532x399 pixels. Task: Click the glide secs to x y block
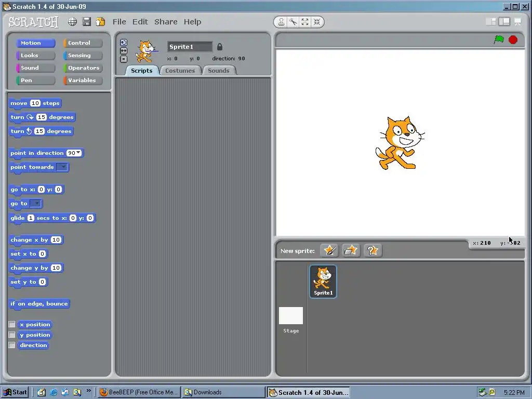(x=52, y=218)
